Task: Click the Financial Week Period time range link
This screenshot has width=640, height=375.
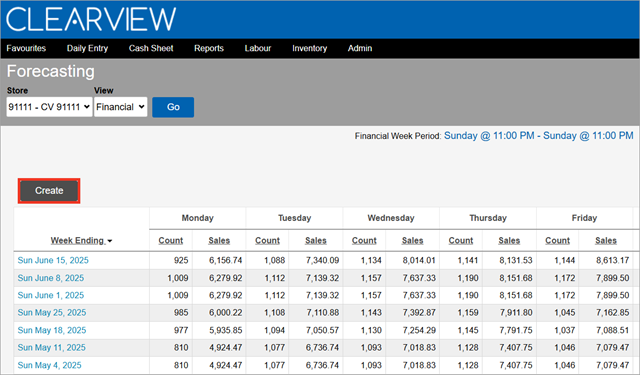Action: click(x=538, y=135)
